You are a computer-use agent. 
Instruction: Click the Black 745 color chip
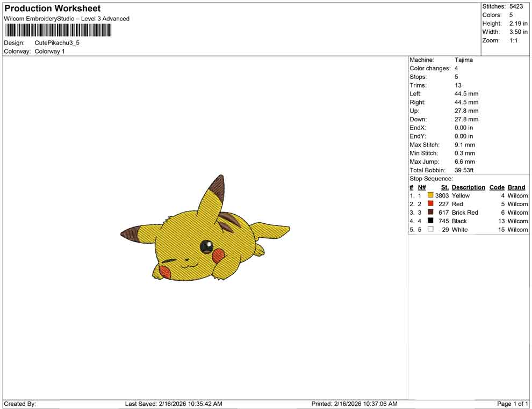429,221
